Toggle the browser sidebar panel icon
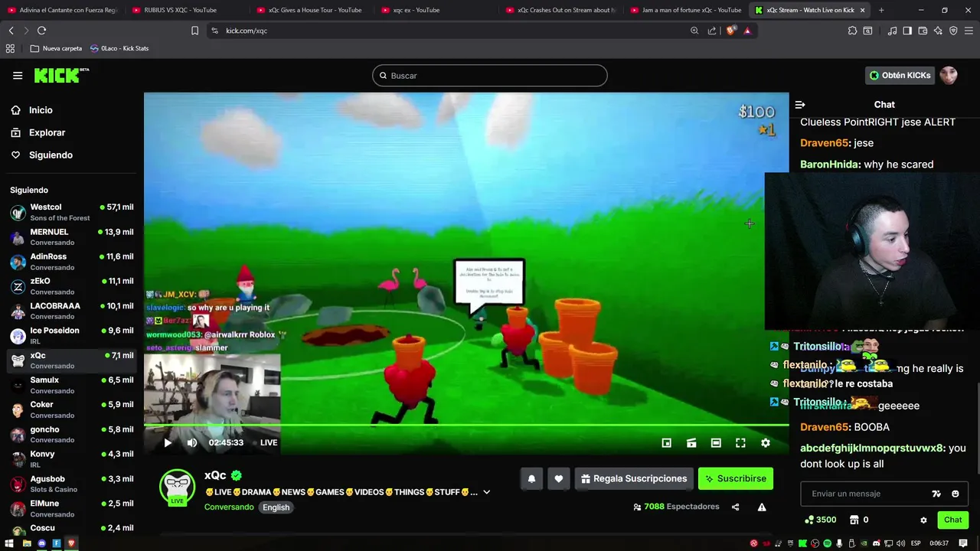The image size is (980, 551). (x=907, y=31)
